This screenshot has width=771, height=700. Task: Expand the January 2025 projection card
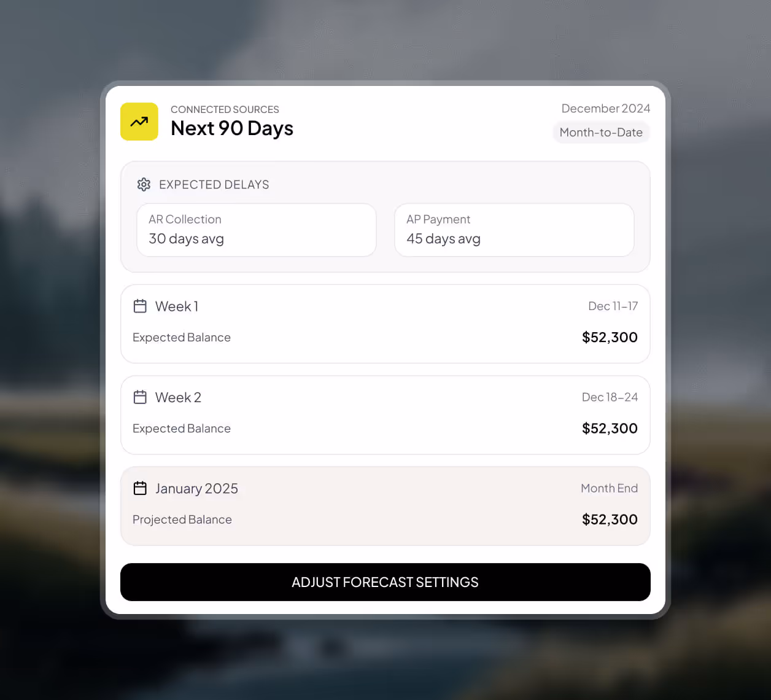pyautogui.click(x=385, y=506)
